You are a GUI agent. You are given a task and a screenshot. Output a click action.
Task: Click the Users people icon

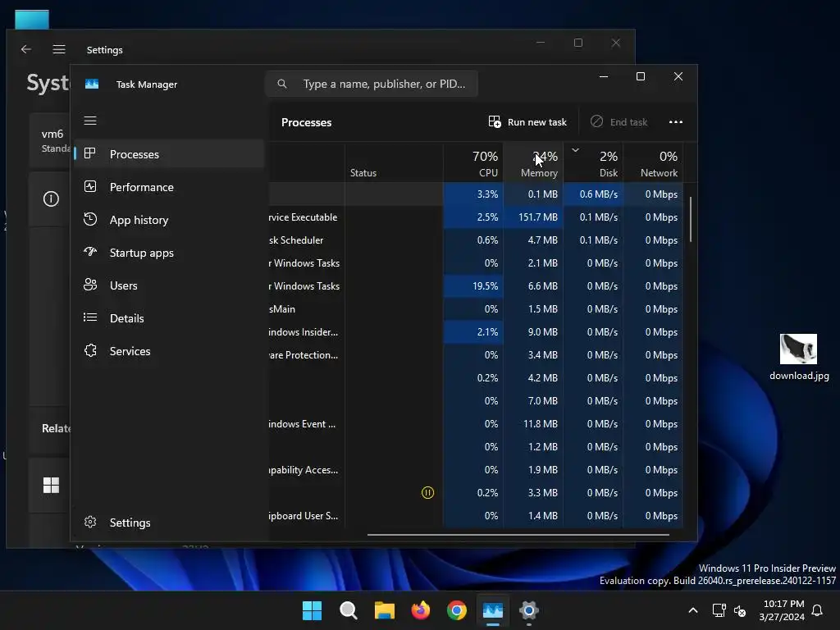pos(90,285)
